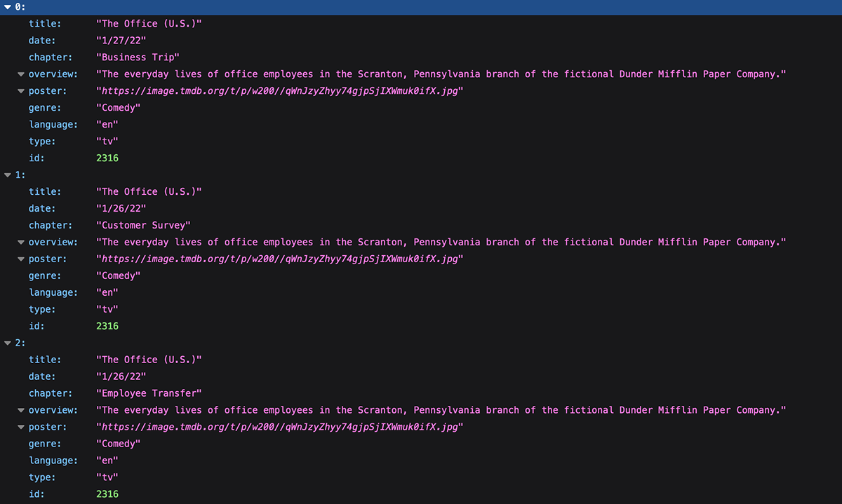Select type "tv" in item 1

107,310
